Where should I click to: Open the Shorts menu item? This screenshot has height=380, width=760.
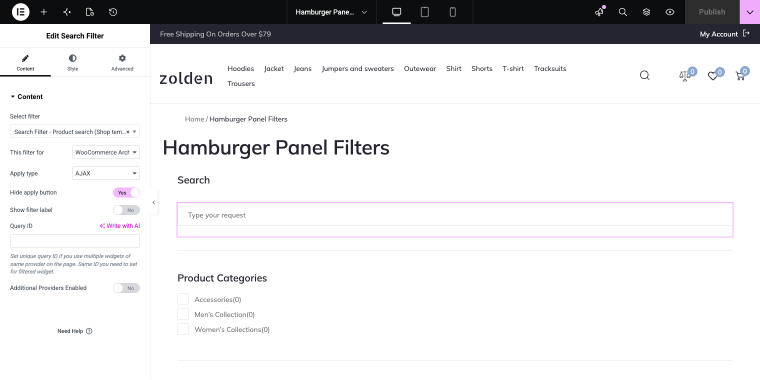[482, 68]
